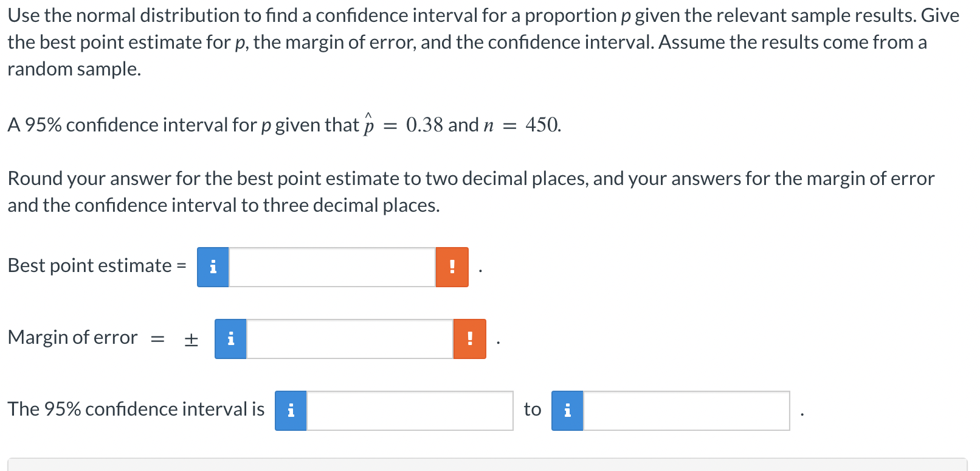
Task: Click the 'The 95% confidence interval is' label
Action: pyautogui.click(x=136, y=409)
